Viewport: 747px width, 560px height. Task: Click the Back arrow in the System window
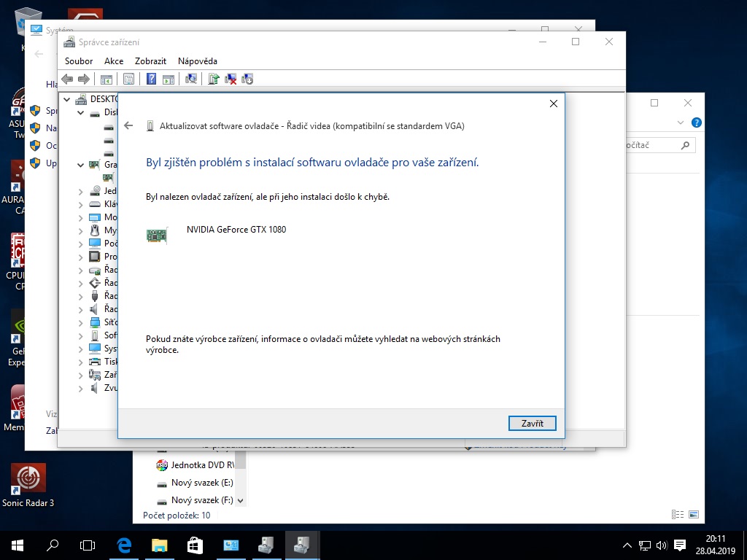[39, 54]
